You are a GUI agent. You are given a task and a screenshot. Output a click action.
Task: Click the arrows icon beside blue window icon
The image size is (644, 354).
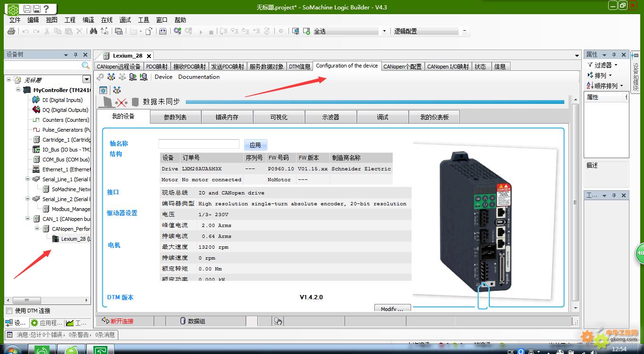117,90
